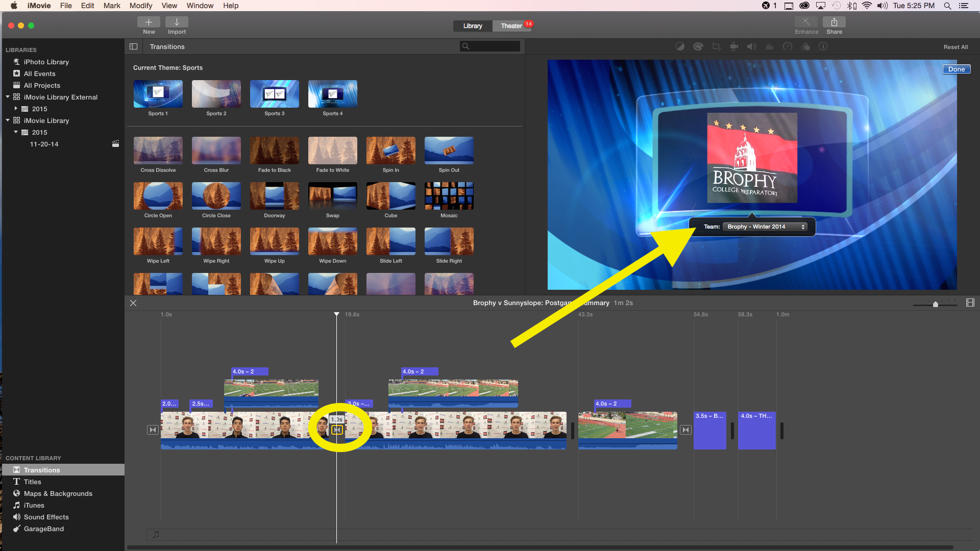This screenshot has height=551, width=980.
Task: Click the system volume icon in menu bar
Action: (x=883, y=6)
